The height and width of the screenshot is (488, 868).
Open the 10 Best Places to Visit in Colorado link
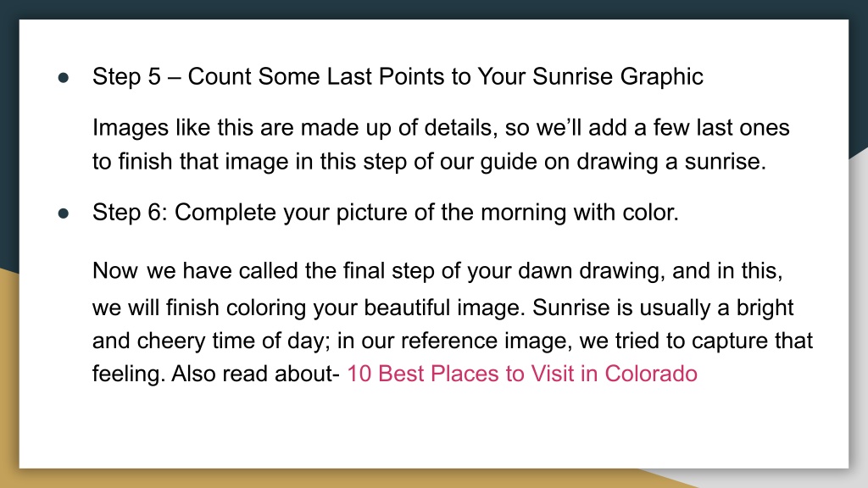click(x=521, y=374)
